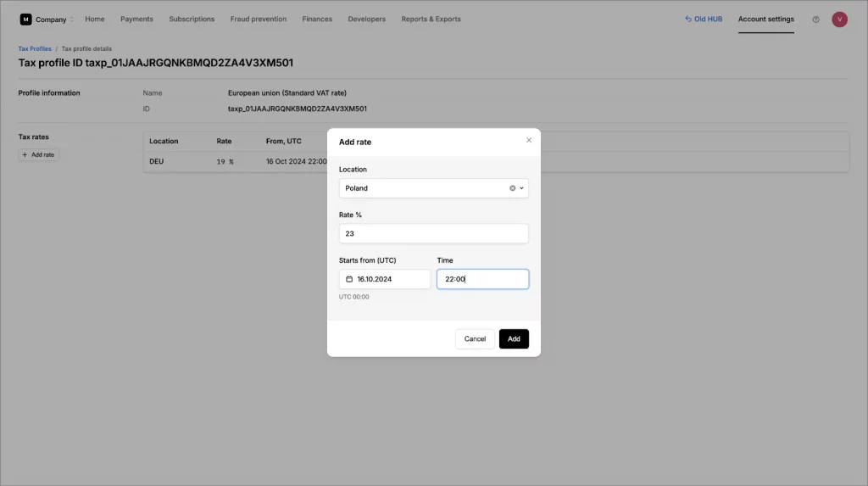Click the Time input showing 22:00
Viewport: 868px width, 486px height.
tap(482, 279)
